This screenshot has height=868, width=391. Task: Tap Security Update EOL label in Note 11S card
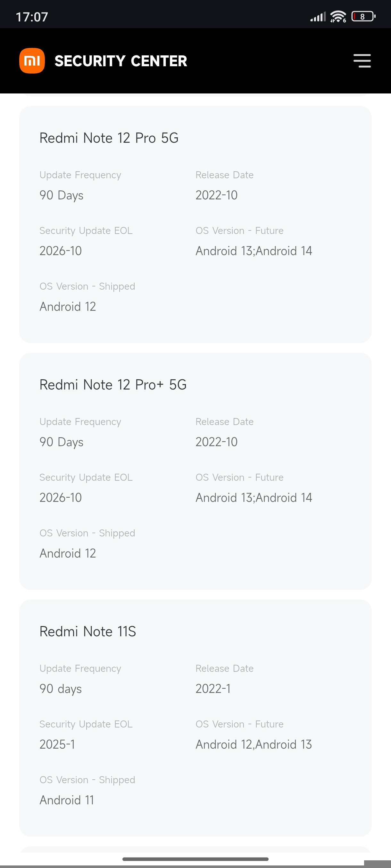point(86,724)
